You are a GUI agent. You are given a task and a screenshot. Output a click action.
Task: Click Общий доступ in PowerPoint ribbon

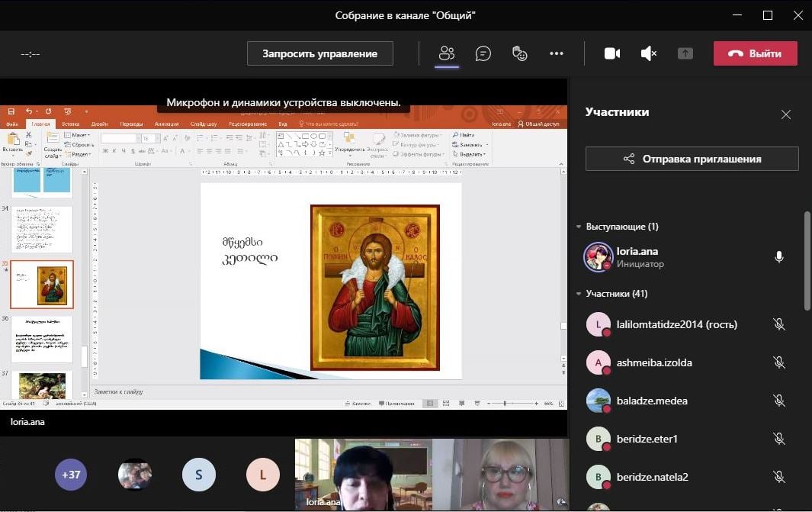click(x=538, y=124)
